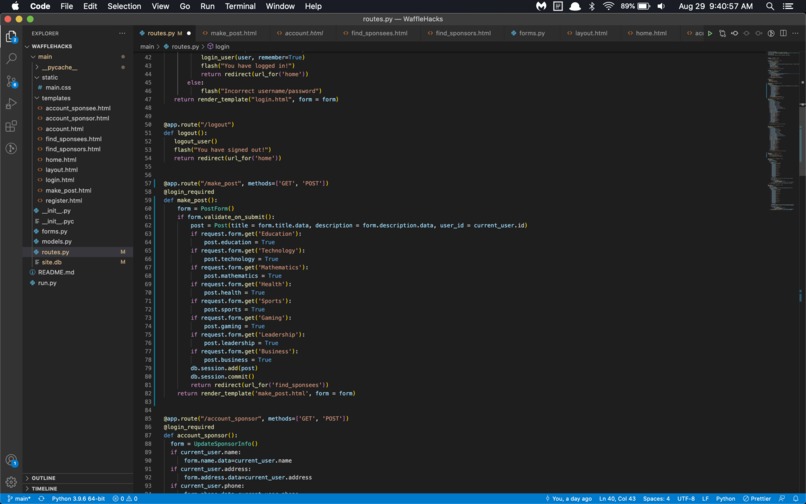Image resolution: width=806 pixels, height=504 pixels.
Task: Expand the TIMELINE section
Action: tap(44, 489)
